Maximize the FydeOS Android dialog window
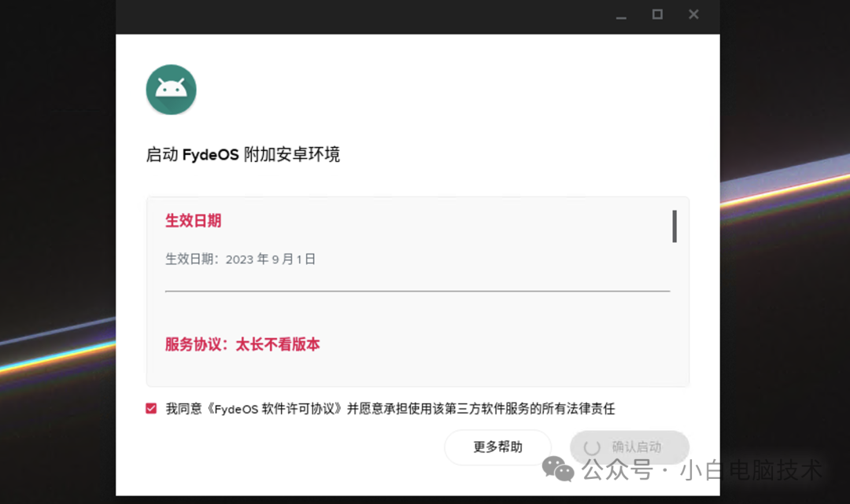 click(x=657, y=15)
